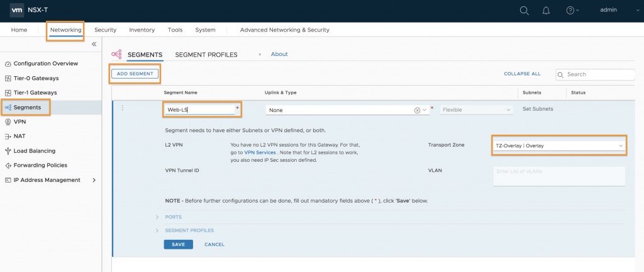Select the Security tab
Image resolution: width=644 pixels, height=272 pixels.
click(x=105, y=30)
